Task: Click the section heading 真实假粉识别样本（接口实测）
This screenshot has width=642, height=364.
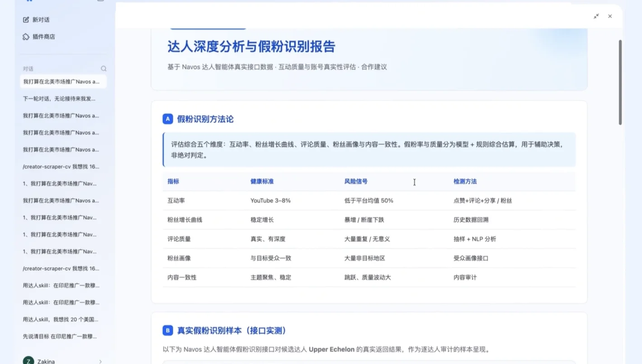Action: click(x=234, y=331)
